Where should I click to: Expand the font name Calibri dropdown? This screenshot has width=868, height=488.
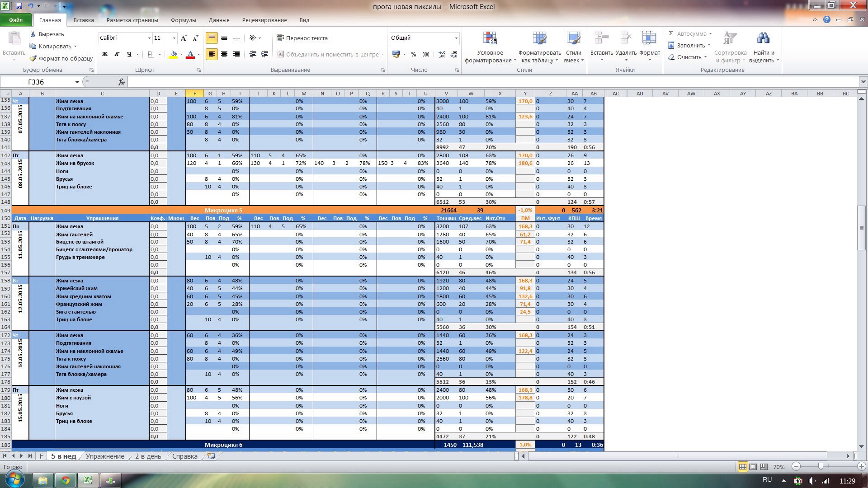(x=149, y=38)
